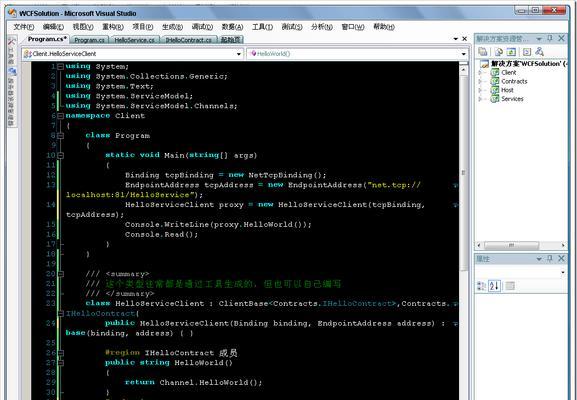Image resolution: width=577 pixels, height=400 pixels.
Task: Click the Solution Explorer horizontal scrollbar thumb
Action: click(511, 245)
